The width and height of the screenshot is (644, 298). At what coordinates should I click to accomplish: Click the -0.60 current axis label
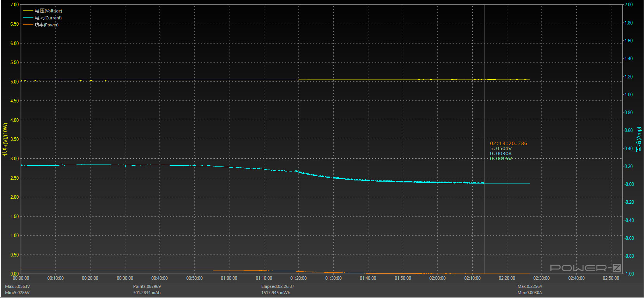pyautogui.click(x=629, y=238)
